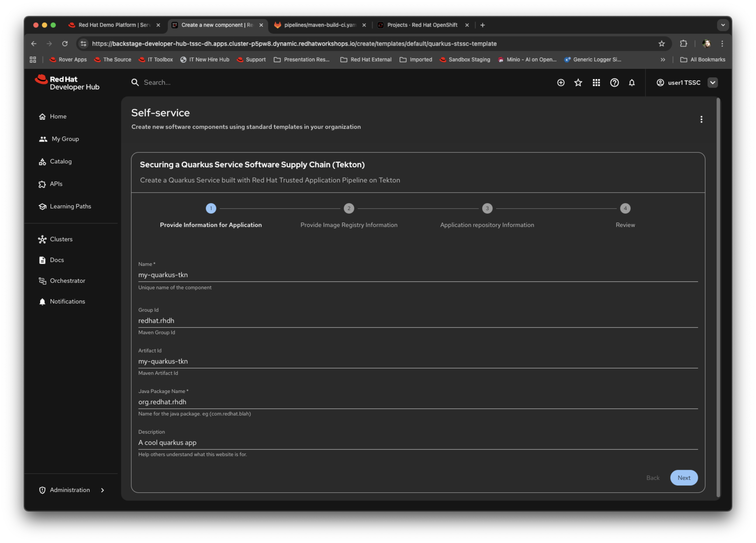This screenshot has width=756, height=543.
Task: Click the Next button
Action: tap(683, 477)
